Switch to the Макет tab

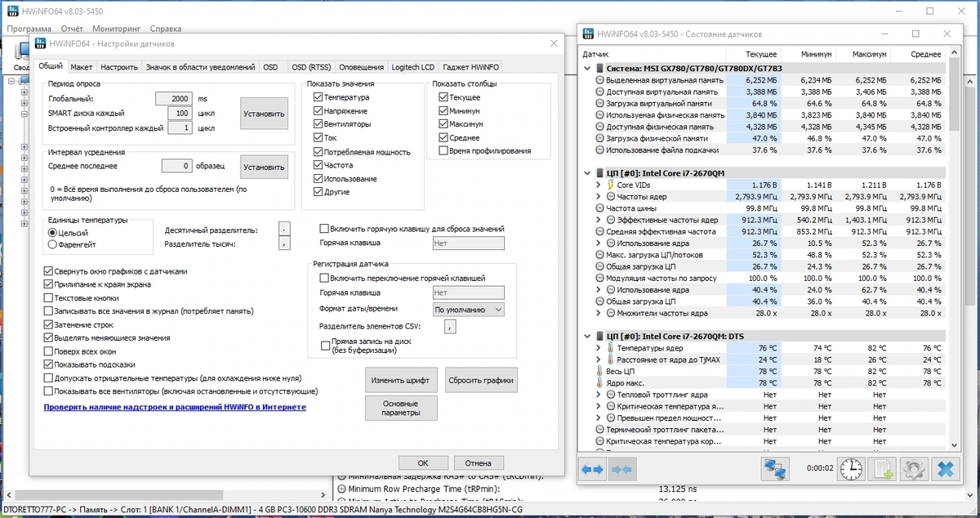[81, 67]
